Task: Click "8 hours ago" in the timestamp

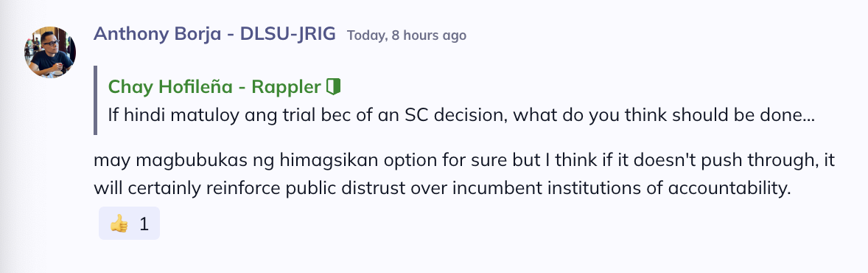Action: tap(429, 35)
